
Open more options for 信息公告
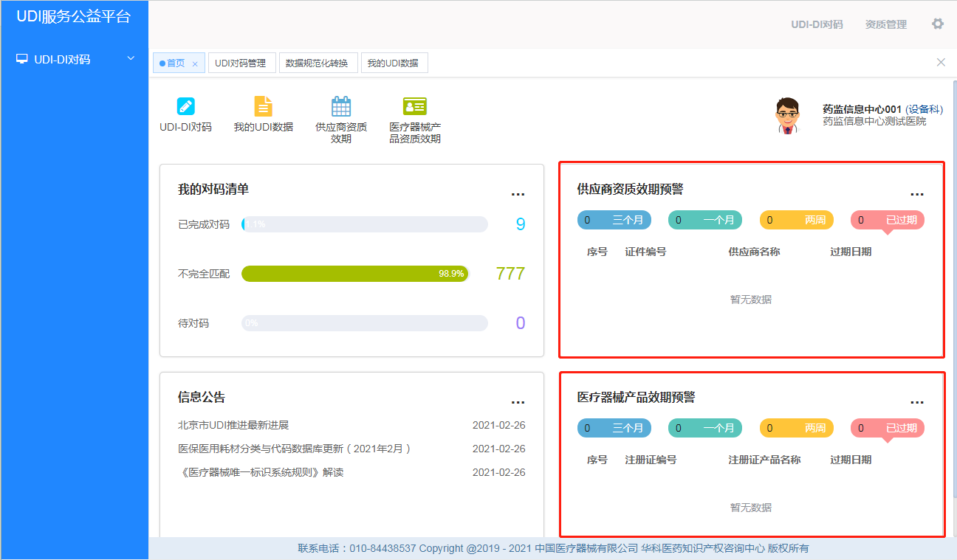[x=518, y=402]
